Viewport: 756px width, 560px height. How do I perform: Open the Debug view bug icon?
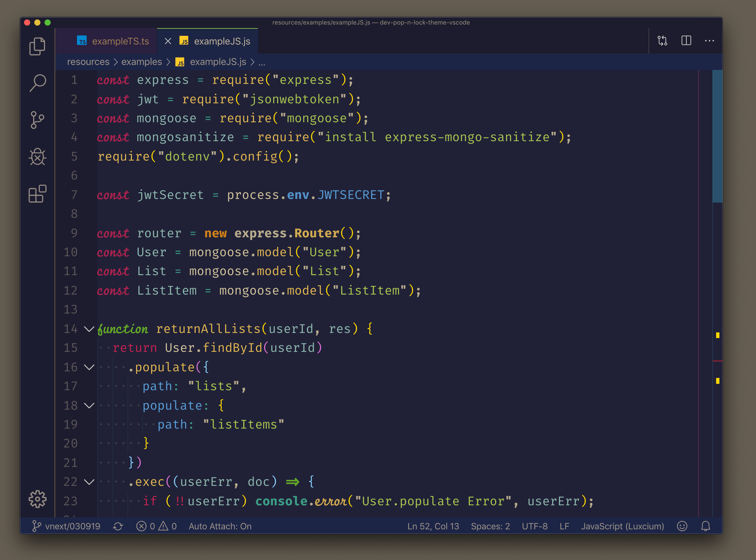(x=37, y=157)
